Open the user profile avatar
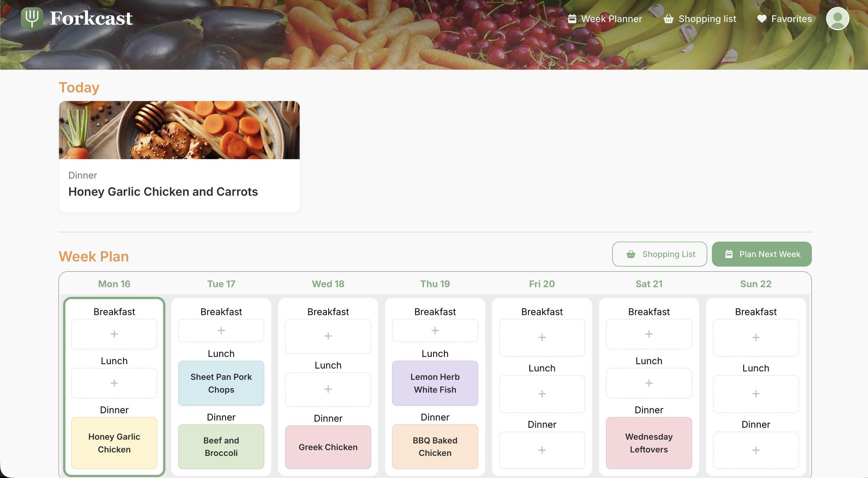Screen dimensions: 868x478 point(837,19)
